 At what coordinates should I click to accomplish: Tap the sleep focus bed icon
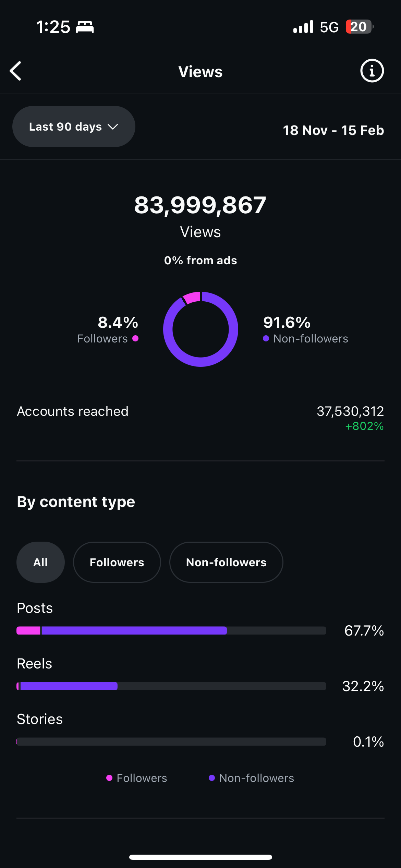[85, 27]
